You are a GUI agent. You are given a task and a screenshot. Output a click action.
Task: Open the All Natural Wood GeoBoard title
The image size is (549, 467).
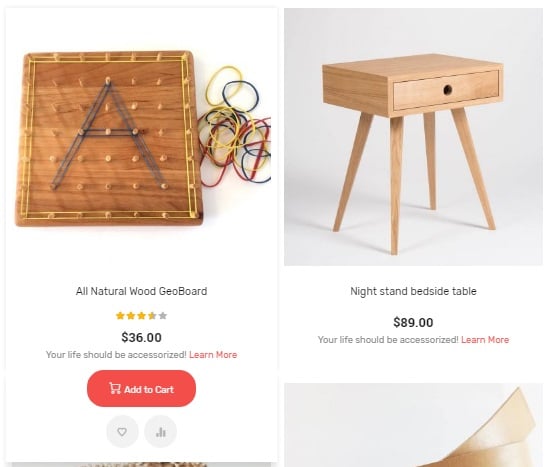[141, 291]
